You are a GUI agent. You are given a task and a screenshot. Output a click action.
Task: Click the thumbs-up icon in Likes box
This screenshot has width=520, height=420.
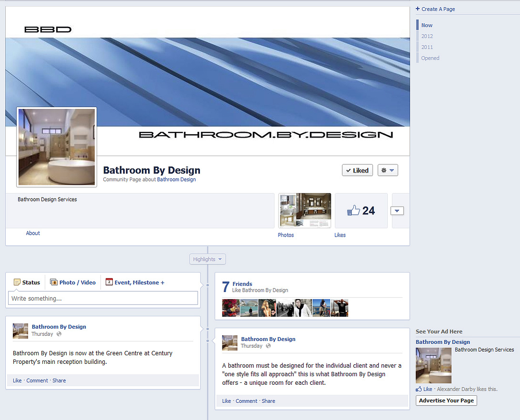point(353,210)
